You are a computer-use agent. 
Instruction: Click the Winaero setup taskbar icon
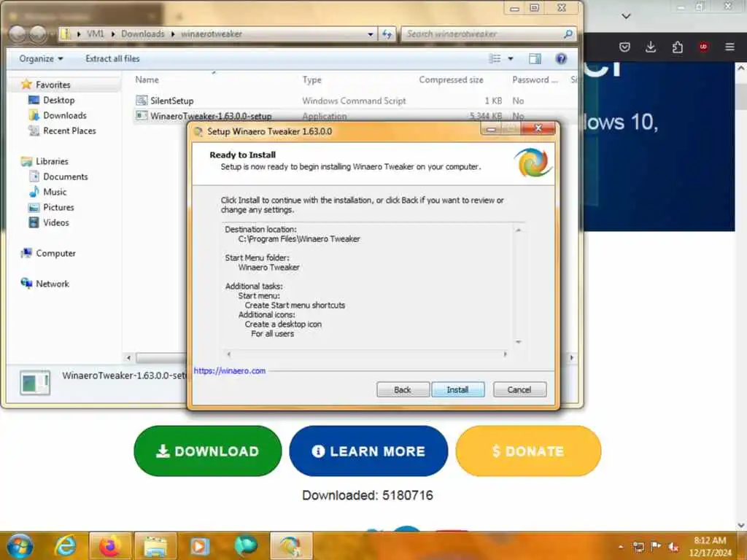tap(291, 546)
